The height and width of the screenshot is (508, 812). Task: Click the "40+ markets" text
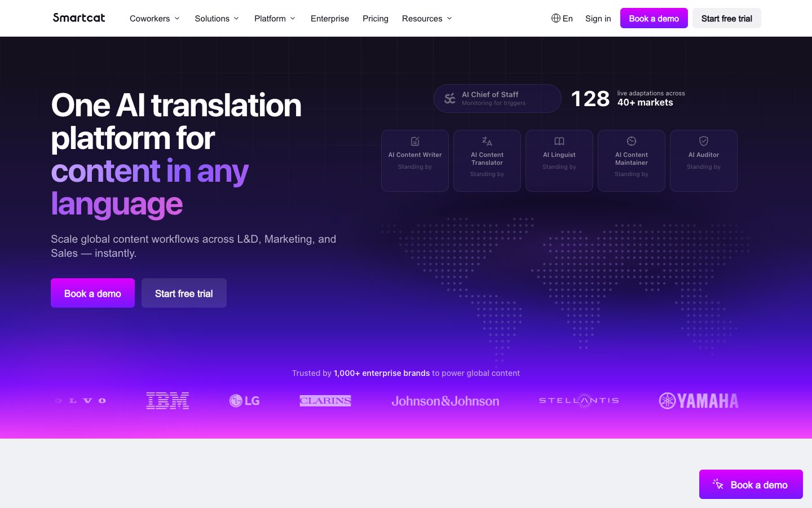point(645,103)
